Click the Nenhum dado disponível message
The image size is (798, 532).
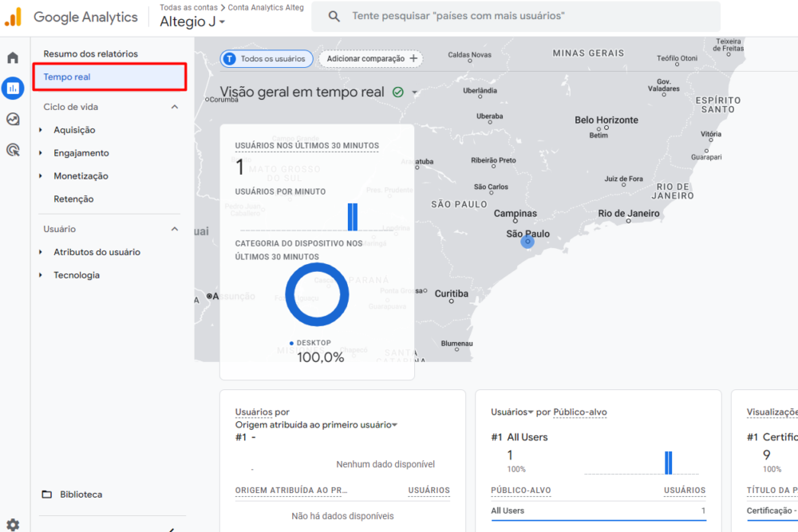click(x=385, y=464)
